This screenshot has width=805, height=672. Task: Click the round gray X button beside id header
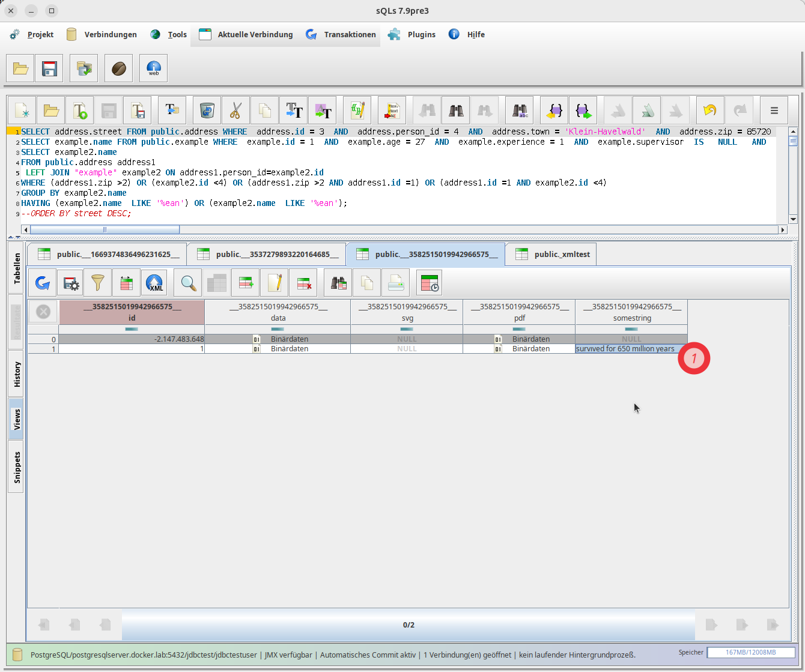pyautogui.click(x=43, y=312)
